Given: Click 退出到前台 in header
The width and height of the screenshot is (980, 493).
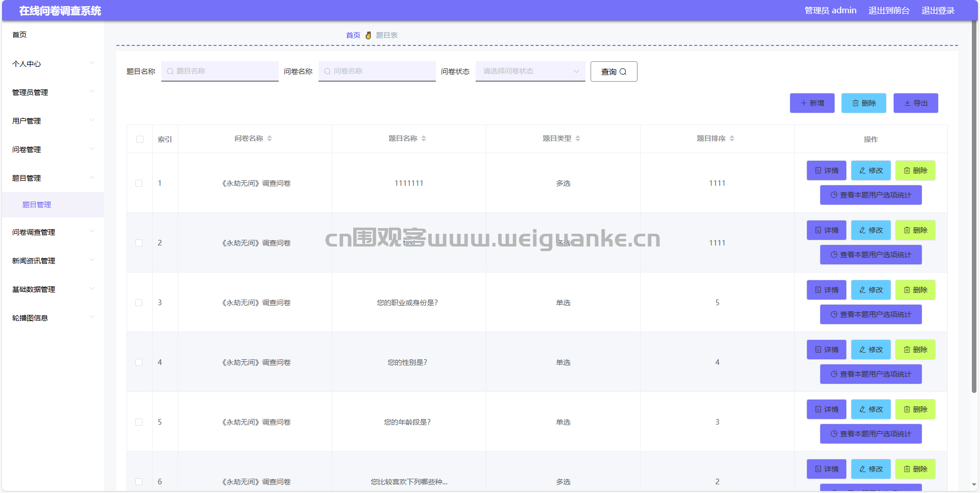Looking at the screenshot, I should click(889, 11).
